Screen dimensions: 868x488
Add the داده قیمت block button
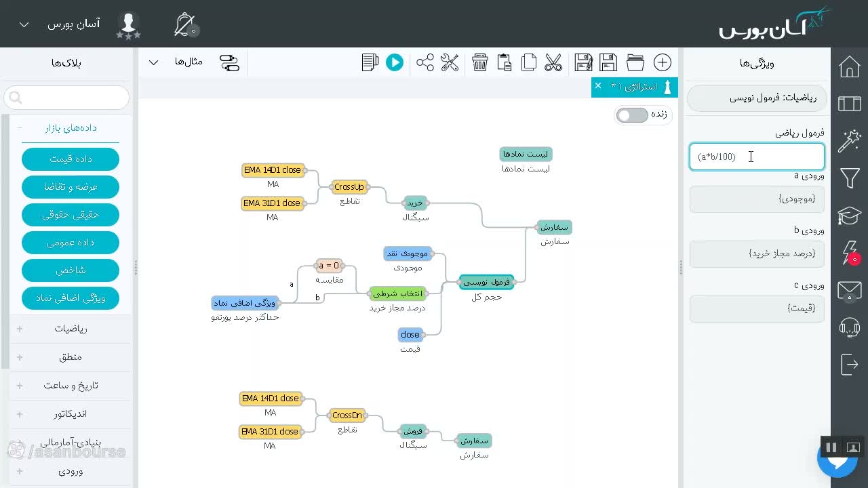click(x=71, y=159)
